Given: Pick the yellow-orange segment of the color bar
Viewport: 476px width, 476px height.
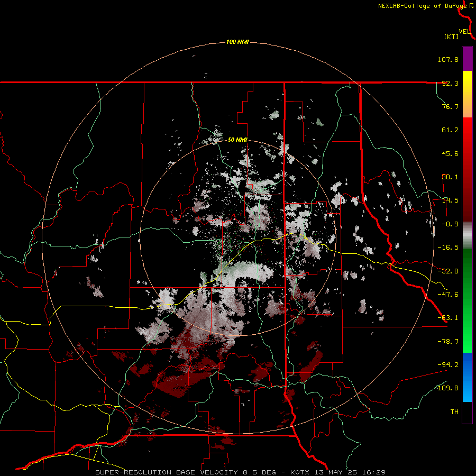Looking at the screenshot, I should (467, 94).
